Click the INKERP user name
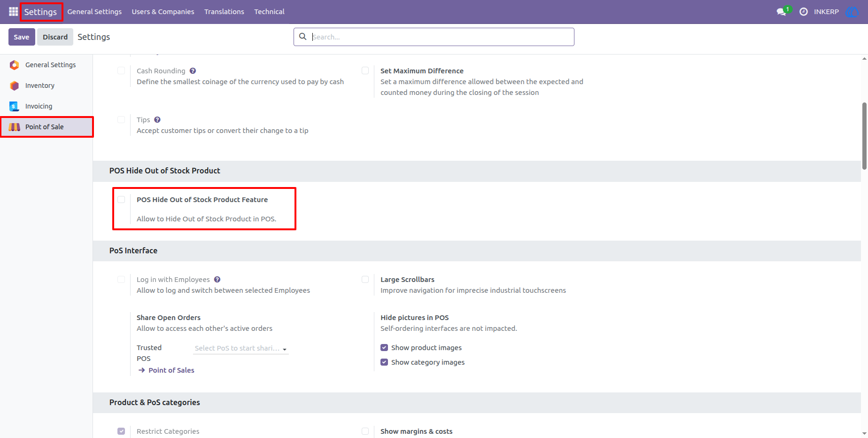This screenshot has width=868, height=438. pos(826,12)
